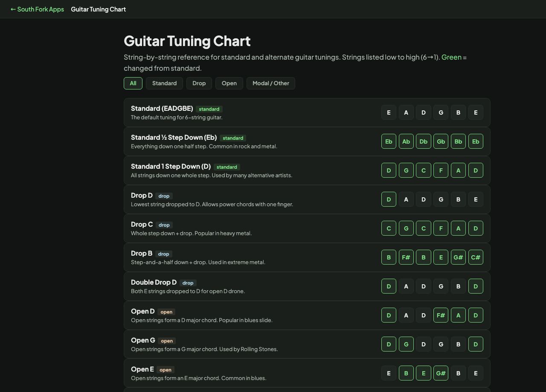
Task: Click the Double Drop D tuning title
Action: [154, 282]
